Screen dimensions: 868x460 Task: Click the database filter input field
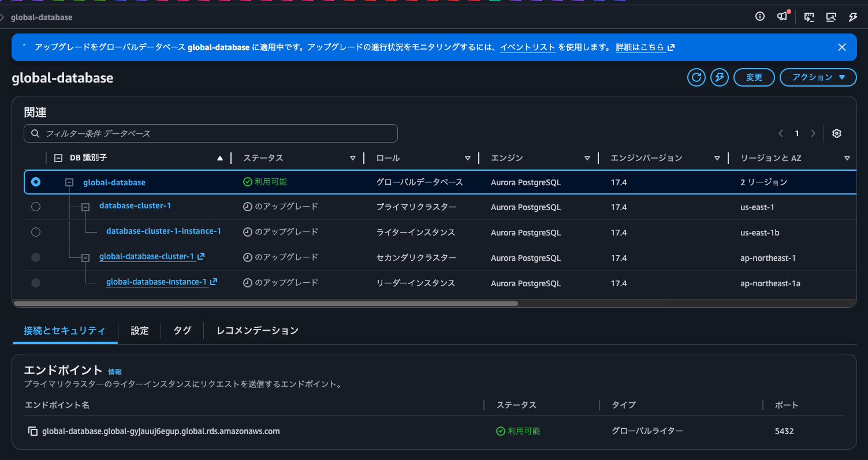point(210,133)
